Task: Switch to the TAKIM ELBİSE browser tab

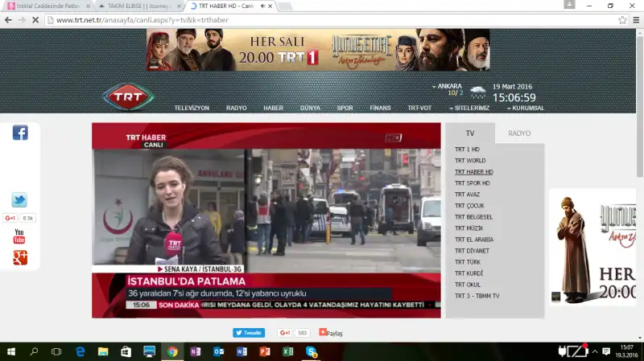Action: pos(138,6)
